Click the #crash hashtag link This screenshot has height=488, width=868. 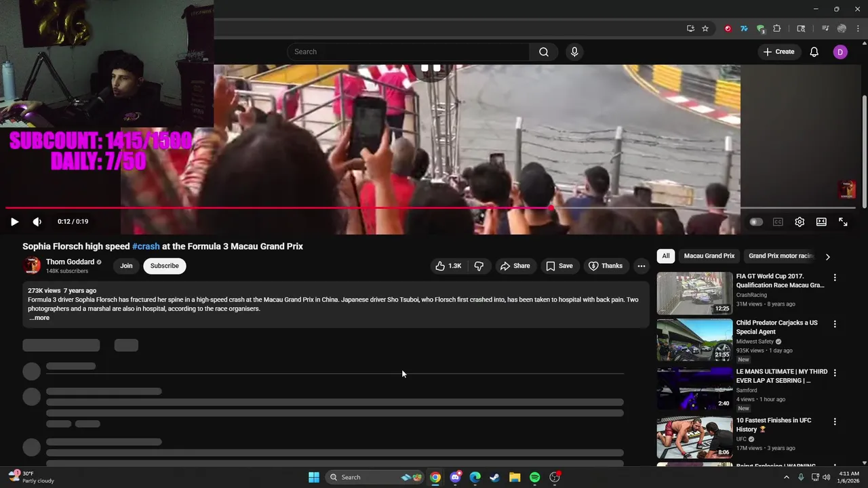click(146, 246)
